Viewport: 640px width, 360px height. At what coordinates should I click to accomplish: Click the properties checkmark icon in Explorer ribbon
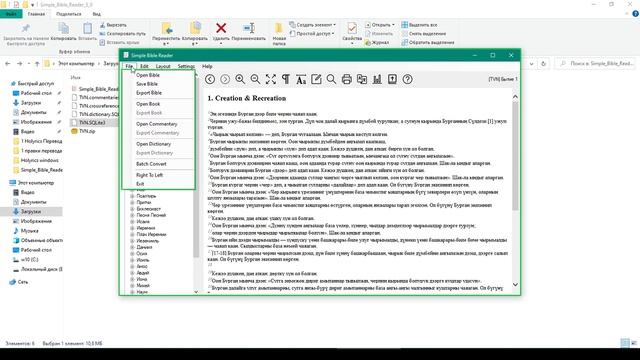(352, 28)
